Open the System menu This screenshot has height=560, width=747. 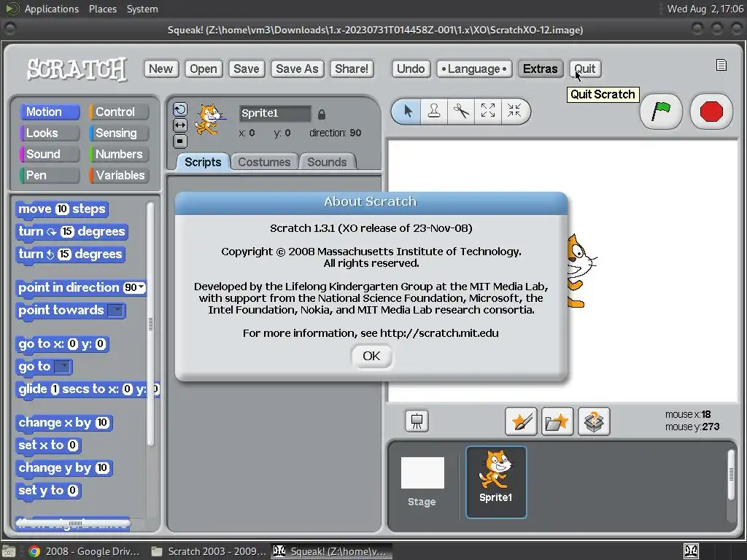pos(142,9)
